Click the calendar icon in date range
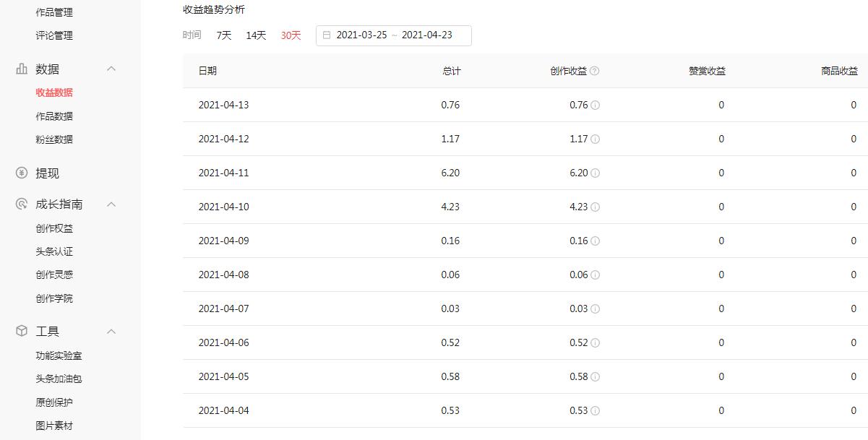This screenshot has height=440, width=868. (327, 35)
